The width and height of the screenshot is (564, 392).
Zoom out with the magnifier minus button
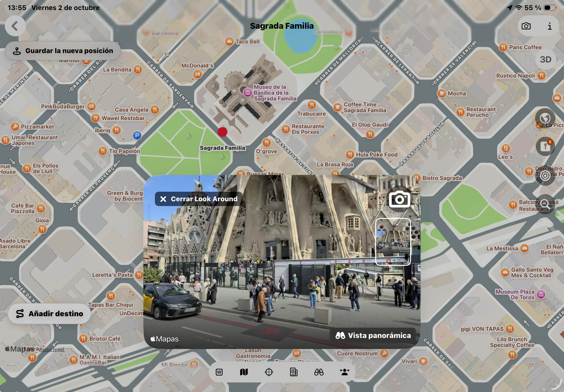tap(545, 204)
